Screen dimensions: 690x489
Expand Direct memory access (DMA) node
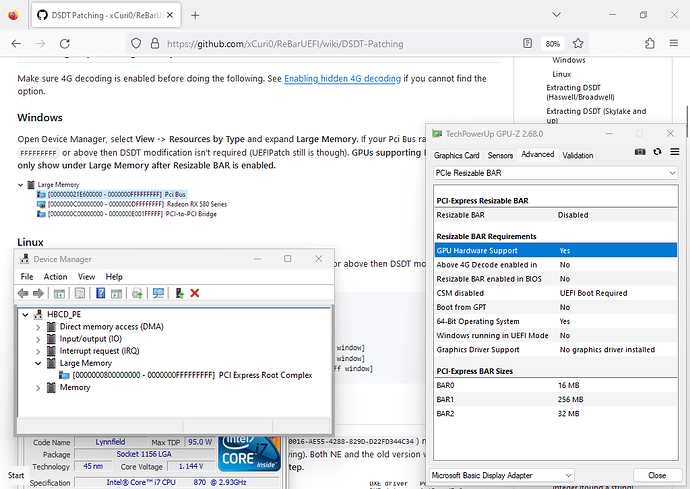coord(38,327)
